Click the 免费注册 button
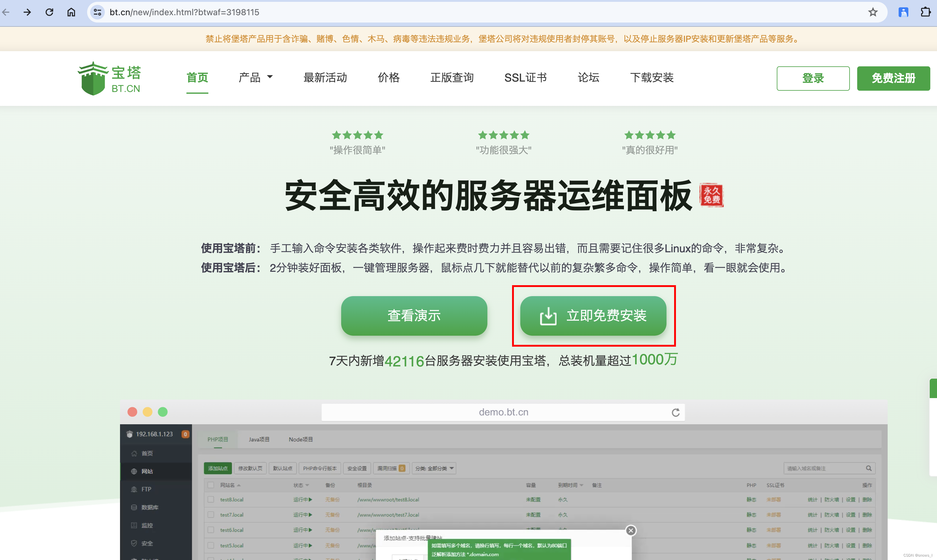Screen dimensions: 937x560 893,79
